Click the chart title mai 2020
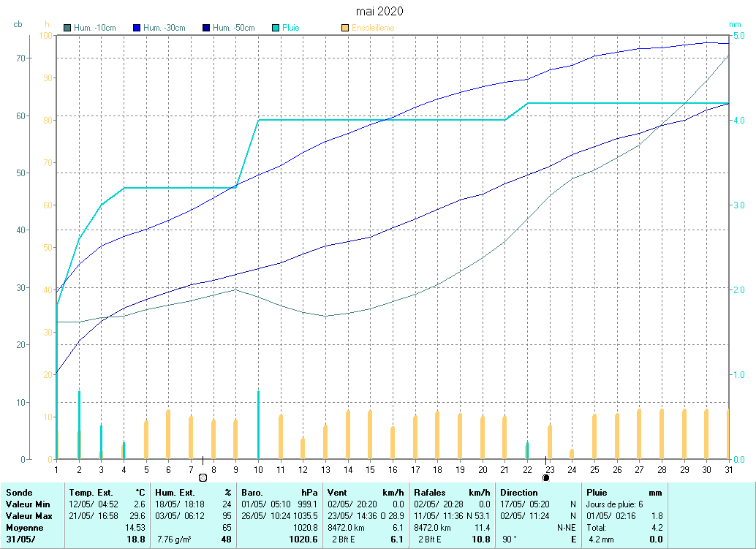Screen dimensions: 756x549 click(379, 11)
